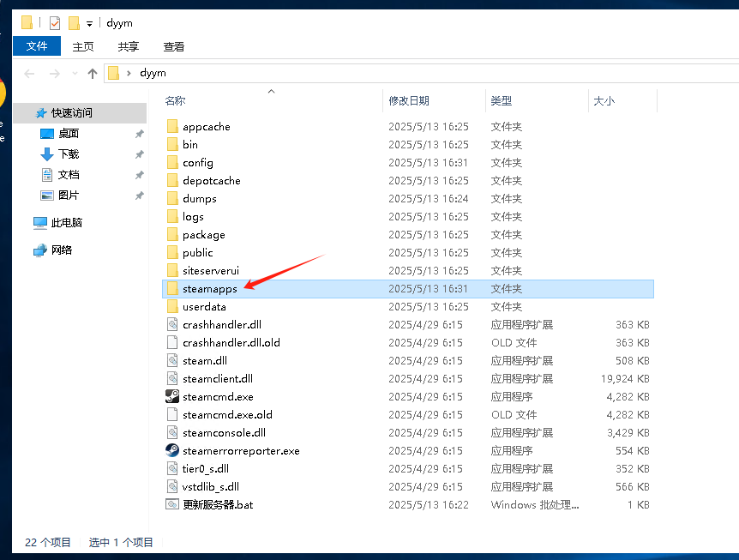Click the crashhandler.dll.old file icon

point(172,342)
